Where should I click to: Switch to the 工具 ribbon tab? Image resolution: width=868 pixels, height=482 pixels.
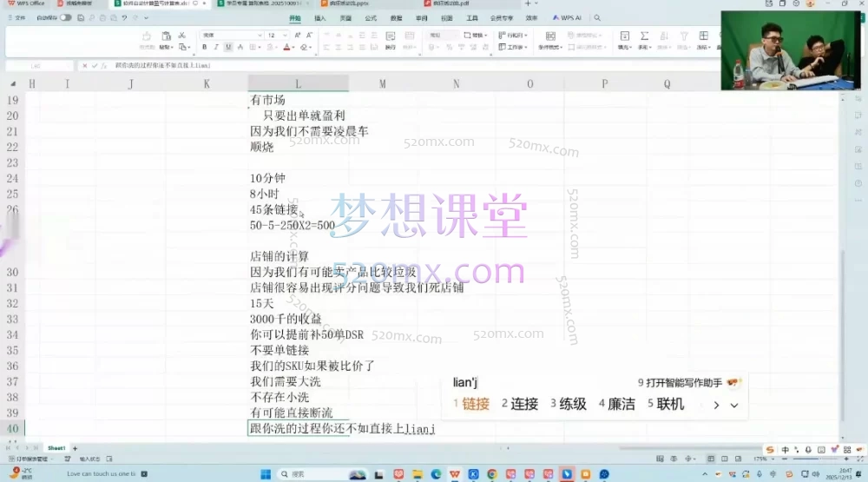472,18
